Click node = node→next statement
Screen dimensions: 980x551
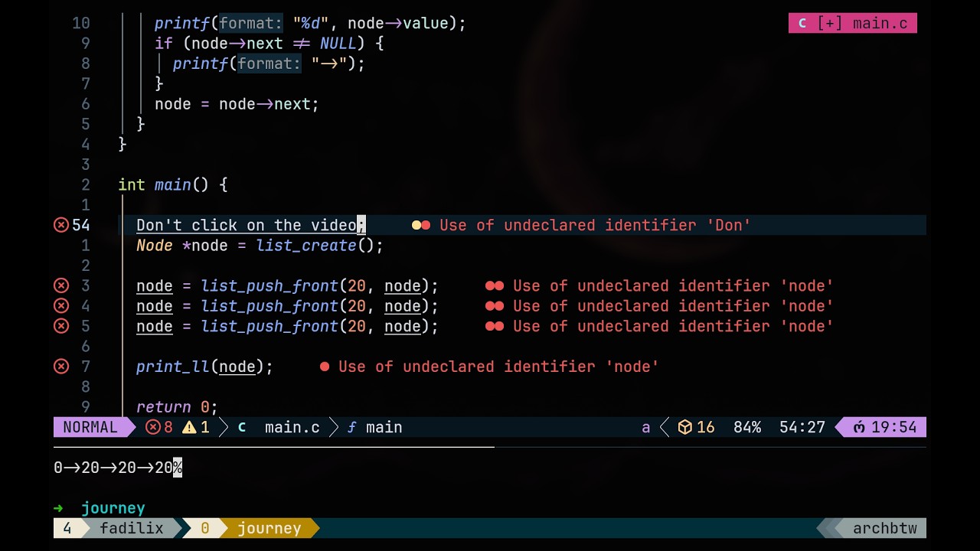237,104
